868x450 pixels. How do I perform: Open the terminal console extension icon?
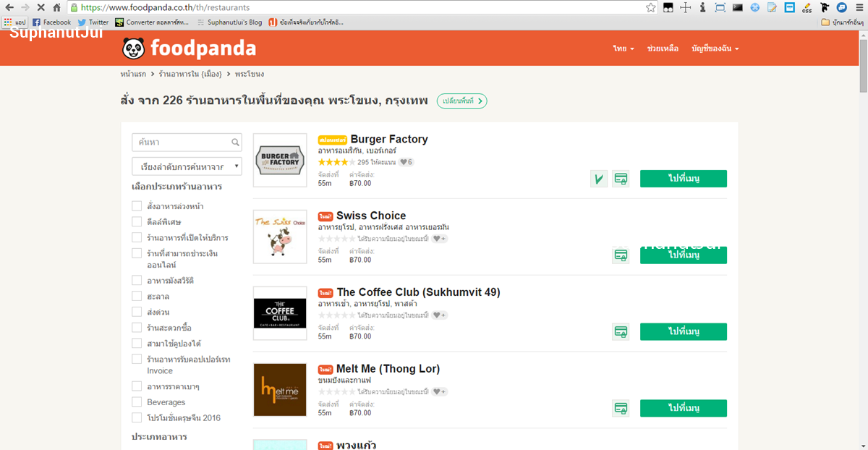pos(738,7)
